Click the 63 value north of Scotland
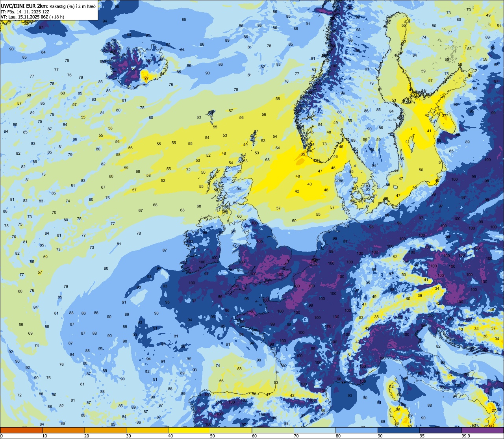Screen dimensions: 504x439 click(x=199, y=117)
